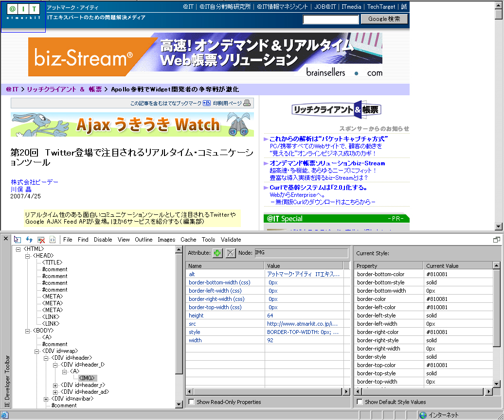Screen dimensions: 504x420
Task: Open the Images menu
Action: [x=166, y=240]
